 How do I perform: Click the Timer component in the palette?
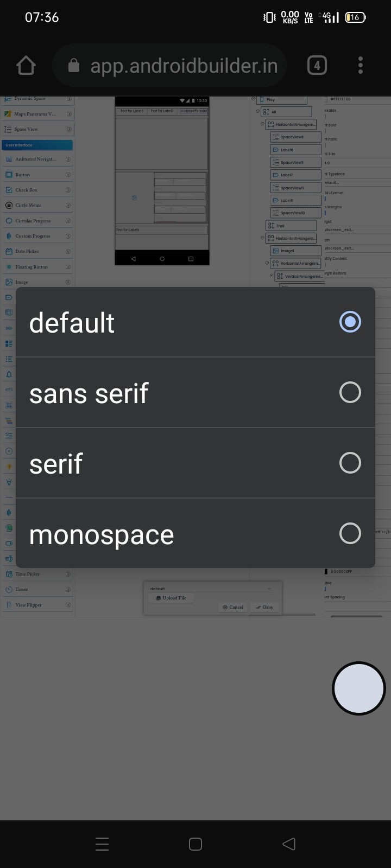22,589
